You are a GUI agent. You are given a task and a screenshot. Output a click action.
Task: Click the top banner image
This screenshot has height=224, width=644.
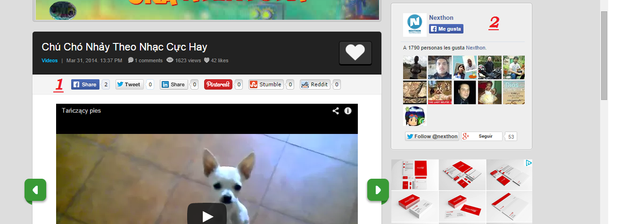click(207, 10)
